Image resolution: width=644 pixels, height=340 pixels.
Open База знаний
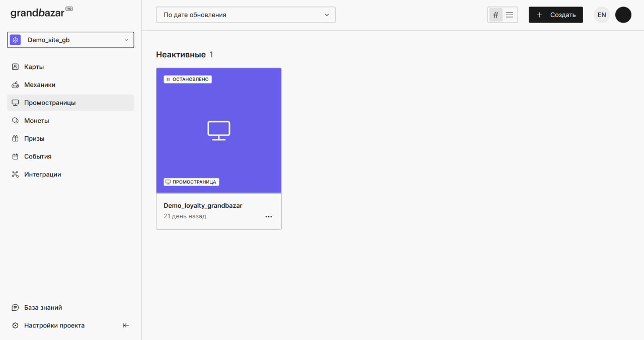coord(70,307)
